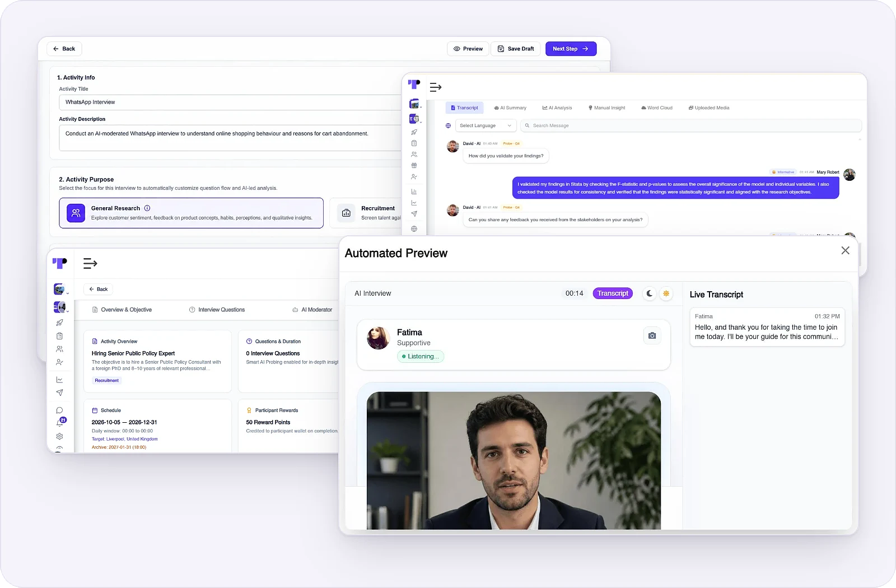Click the Activity Title input field

[231, 102]
